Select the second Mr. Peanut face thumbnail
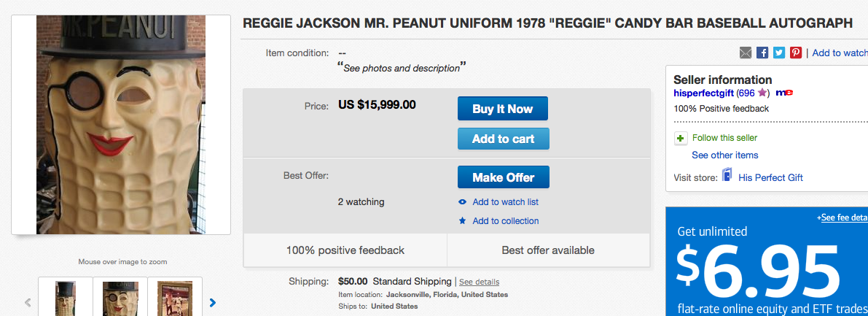Screen dimensions: 868x316 [120, 298]
